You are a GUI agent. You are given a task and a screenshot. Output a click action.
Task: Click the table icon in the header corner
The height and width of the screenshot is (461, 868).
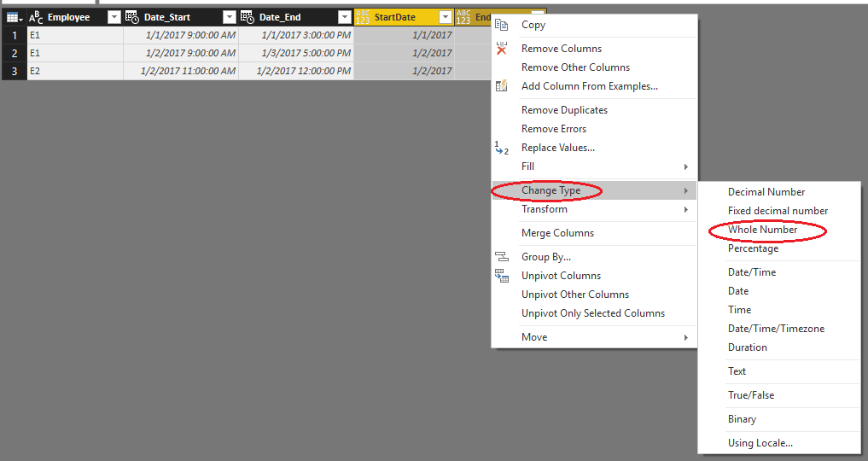(x=14, y=18)
